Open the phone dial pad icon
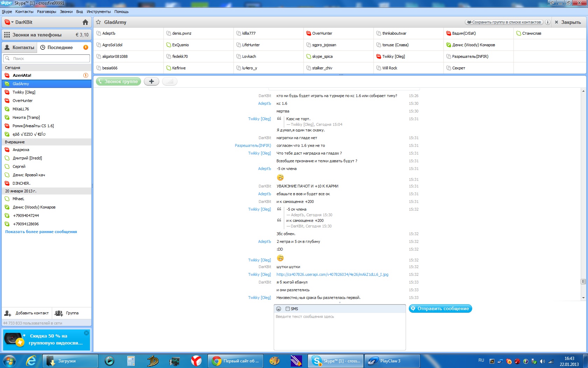Viewport: 588px width, 368px height. pyautogui.click(x=7, y=35)
